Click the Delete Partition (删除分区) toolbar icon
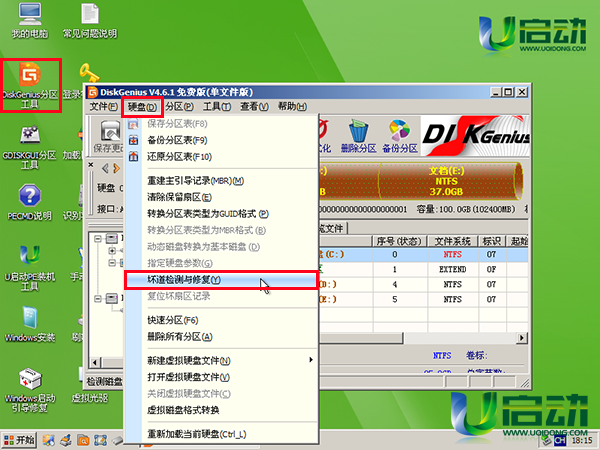The image size is (600, 450). pyautogui.click(x=359, y=136)
